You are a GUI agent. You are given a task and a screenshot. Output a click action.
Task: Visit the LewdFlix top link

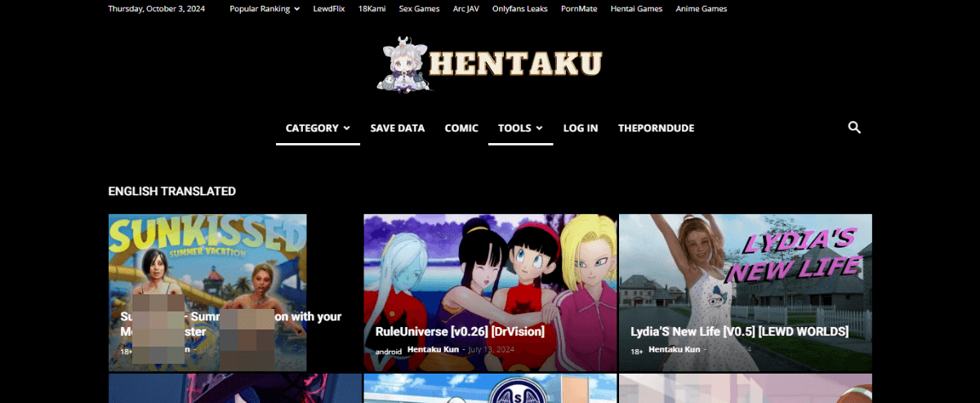(329, 9)
